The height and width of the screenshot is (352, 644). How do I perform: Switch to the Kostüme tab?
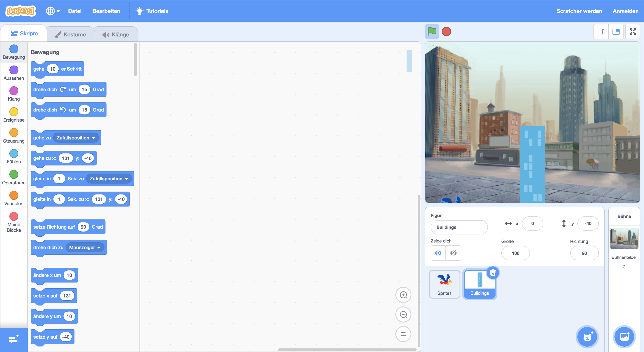click(70, 34)
